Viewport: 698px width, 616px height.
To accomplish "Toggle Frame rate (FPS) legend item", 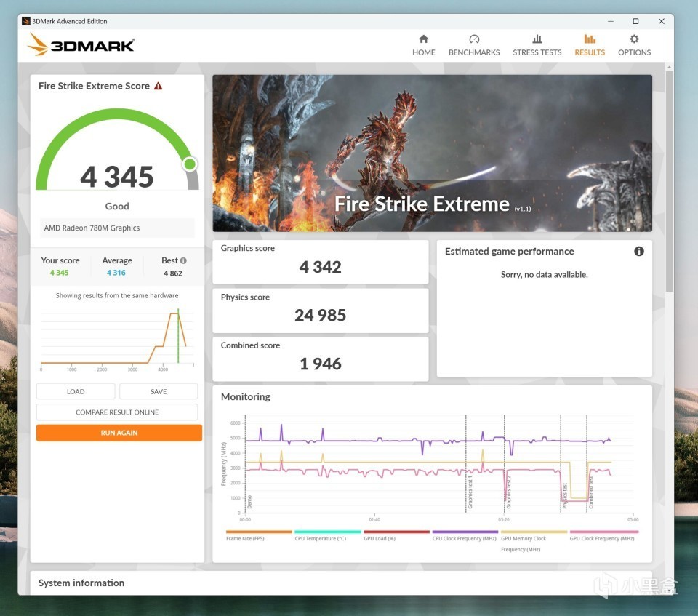I will (x=259, y=535).
